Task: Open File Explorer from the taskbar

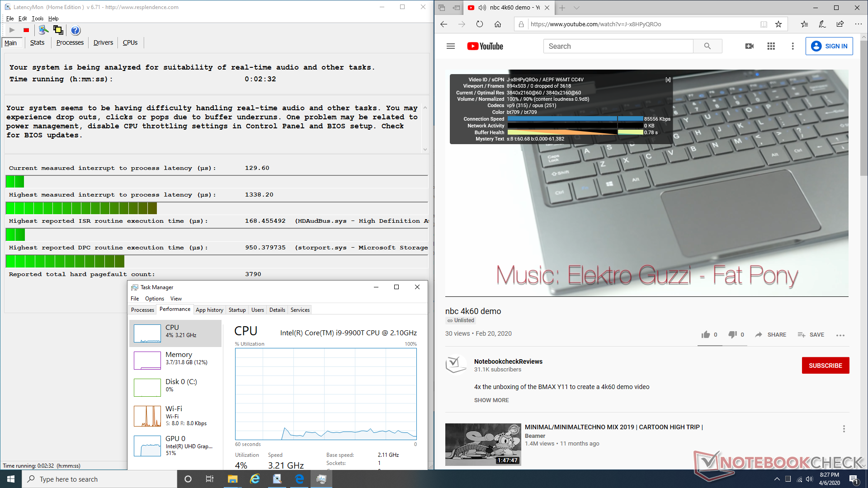Action: click(x=232, y=479)
